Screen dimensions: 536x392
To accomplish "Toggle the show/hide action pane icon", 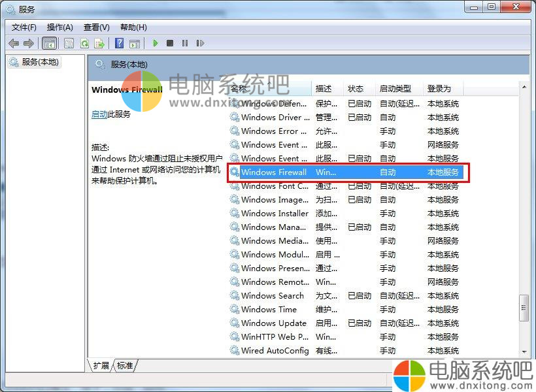I will (135, 43).
